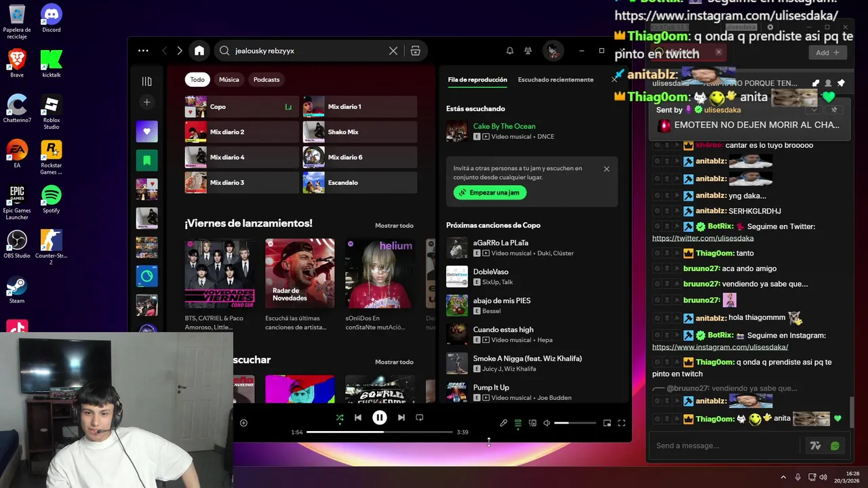Clear the Spotify search field

coord(393,51)
